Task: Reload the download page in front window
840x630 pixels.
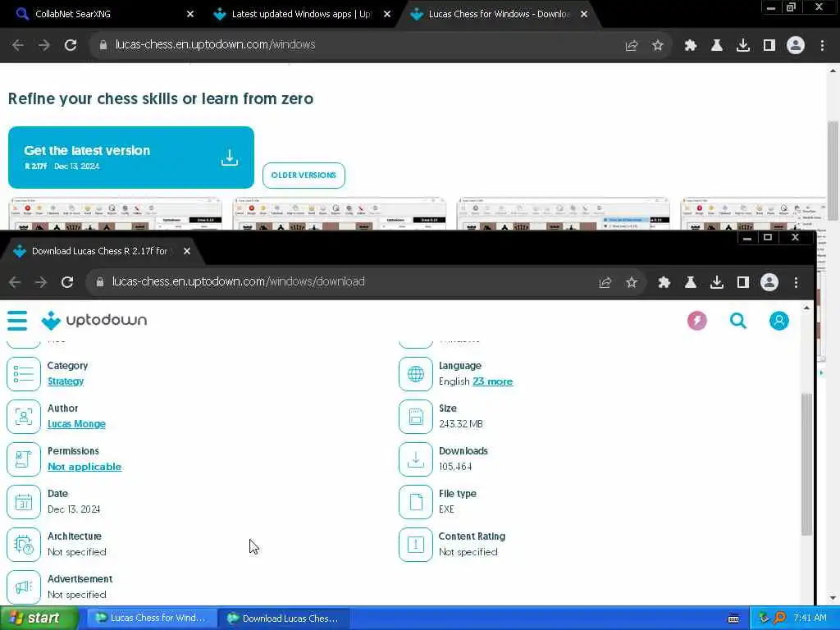Action: 67,282
